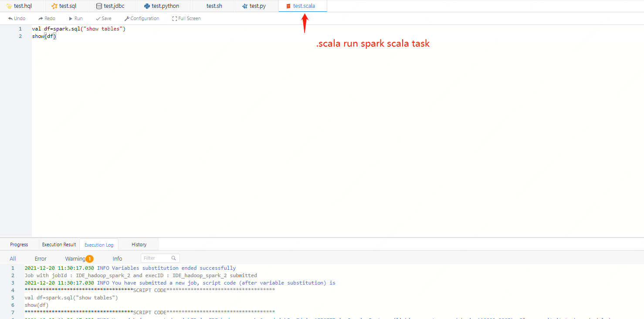Click the log Filter input field
The width and height of the screenshot is (644, 319).
(156, 258)
